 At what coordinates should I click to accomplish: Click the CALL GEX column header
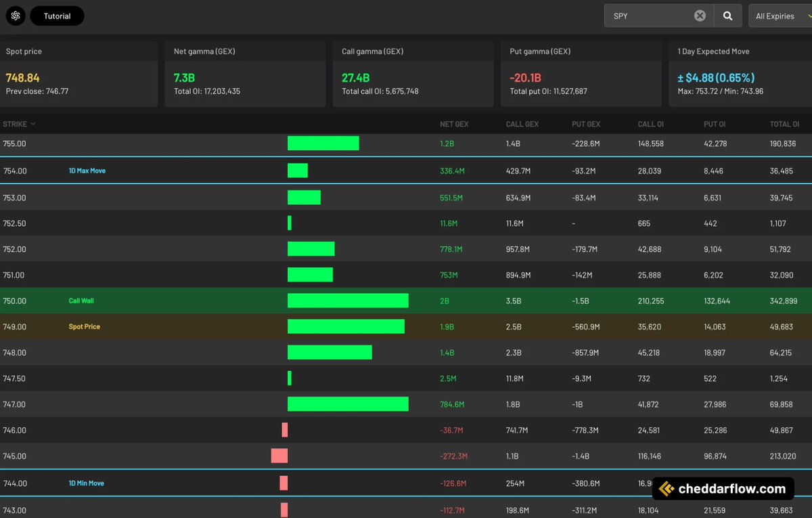(x=522, y=124)
